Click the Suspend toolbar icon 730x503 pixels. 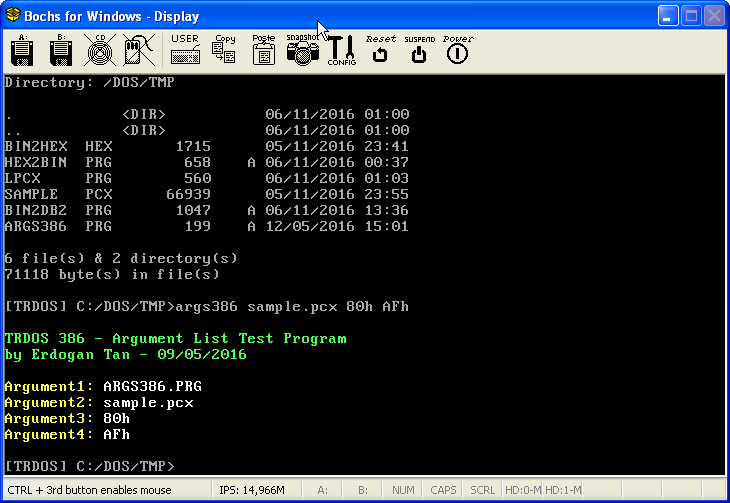point(419,49)
